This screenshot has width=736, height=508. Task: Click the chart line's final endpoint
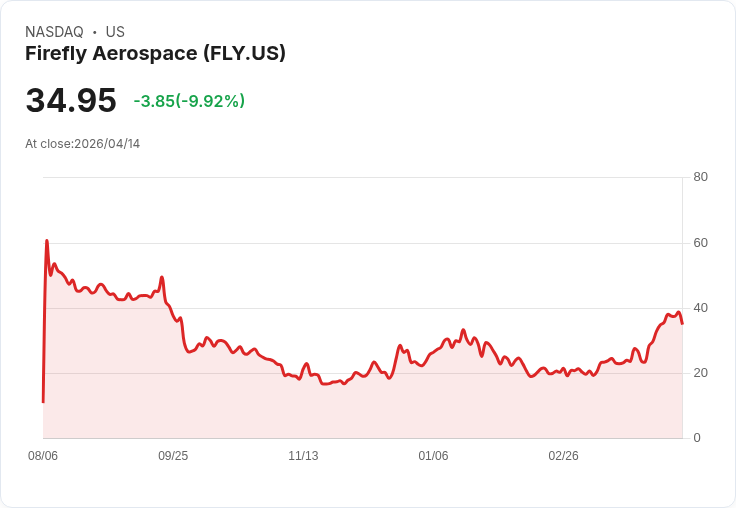682,323
